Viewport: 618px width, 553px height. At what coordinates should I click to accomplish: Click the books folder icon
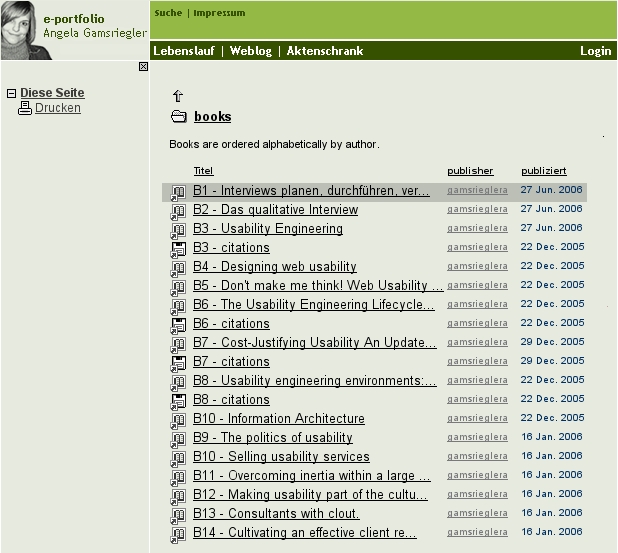(179, 117)
